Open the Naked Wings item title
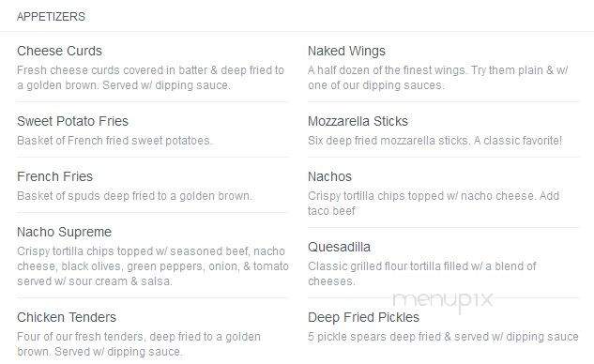 coord(346,51)
